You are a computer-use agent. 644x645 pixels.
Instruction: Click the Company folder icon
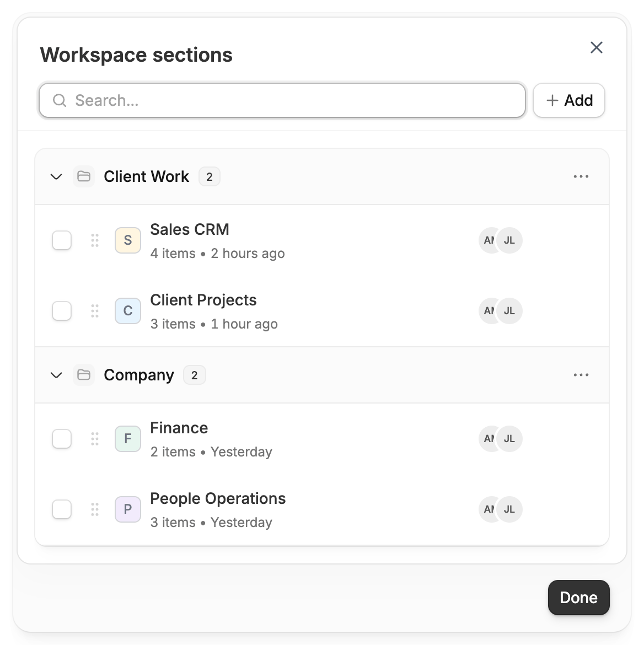[x=84, y=375]
